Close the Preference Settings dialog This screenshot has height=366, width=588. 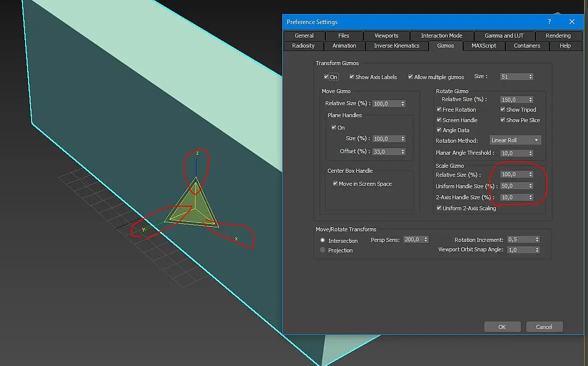[x=572, y=22]
